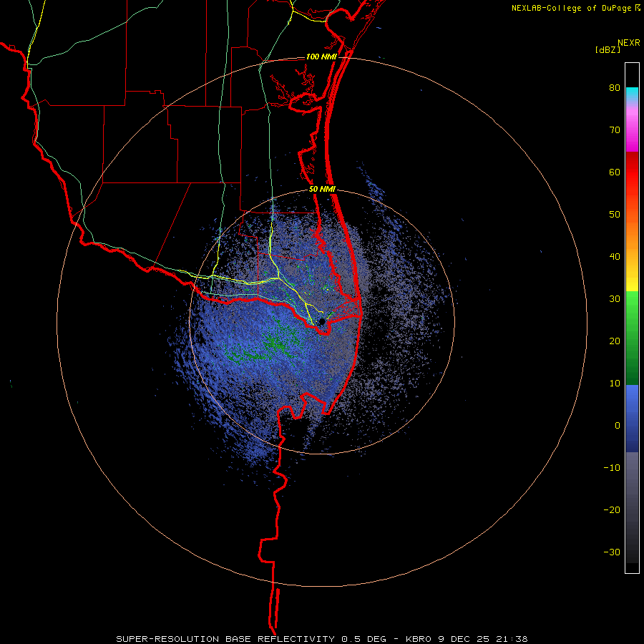Click the -30 value on the dBZ scale
This screenshot has height=644, width=644.
pyautogui.click(x=612, y=552)
